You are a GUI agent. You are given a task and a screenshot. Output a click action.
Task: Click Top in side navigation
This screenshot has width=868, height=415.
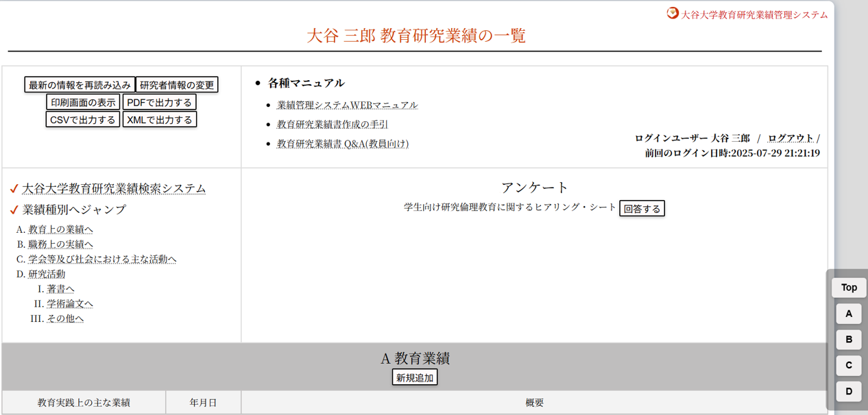pos(849,288)
